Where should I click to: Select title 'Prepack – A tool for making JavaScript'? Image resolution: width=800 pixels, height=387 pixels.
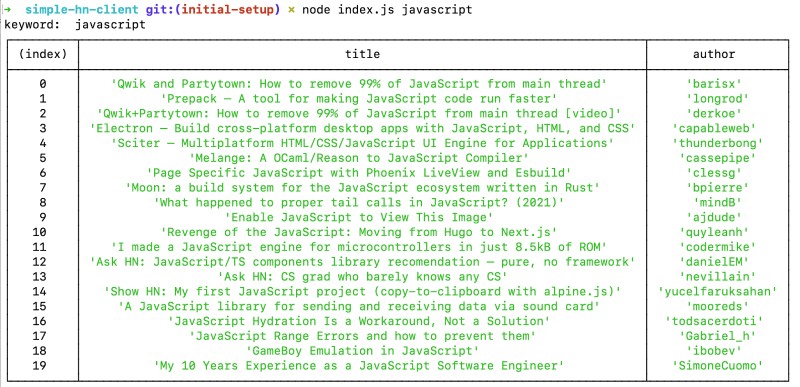click(x=359, y=98)
